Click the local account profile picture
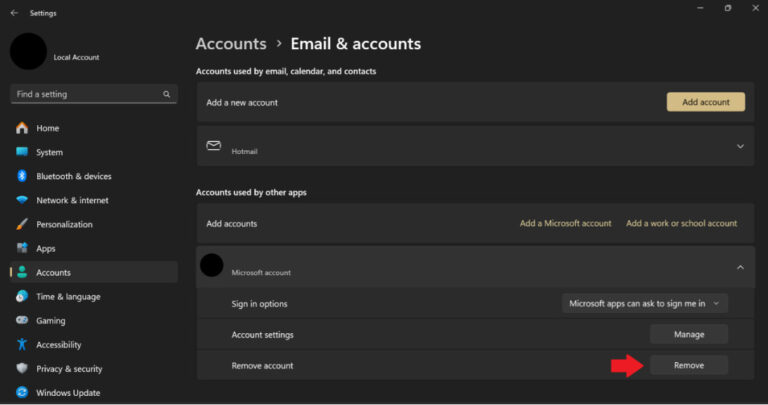Image resolution: width=768 pixels, height=405 pixels. click(x=28, y=51)
